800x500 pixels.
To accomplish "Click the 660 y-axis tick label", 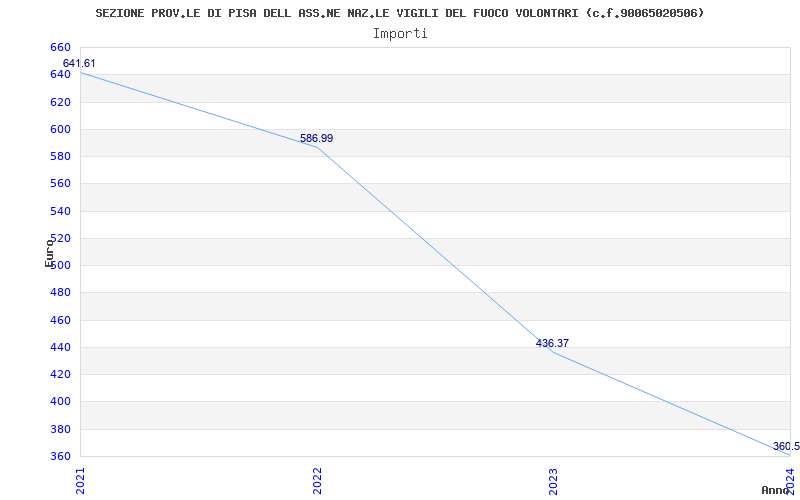I will tap(60, 47).
